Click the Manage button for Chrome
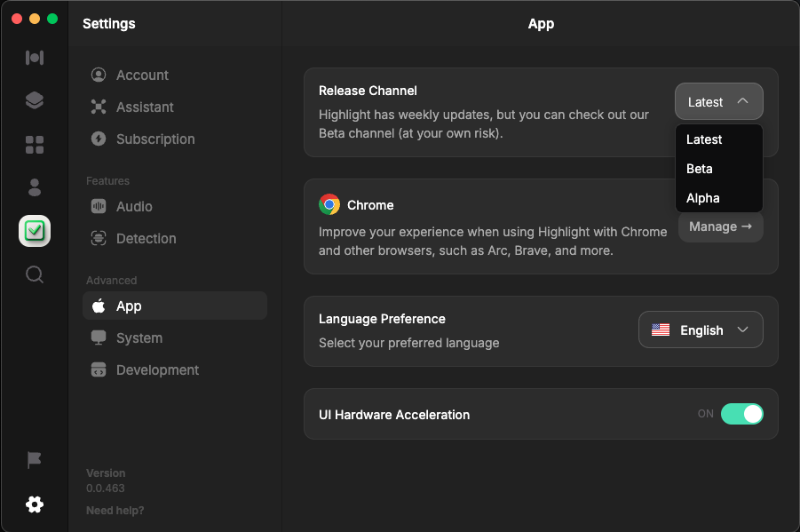 click(x=720, y=226)
